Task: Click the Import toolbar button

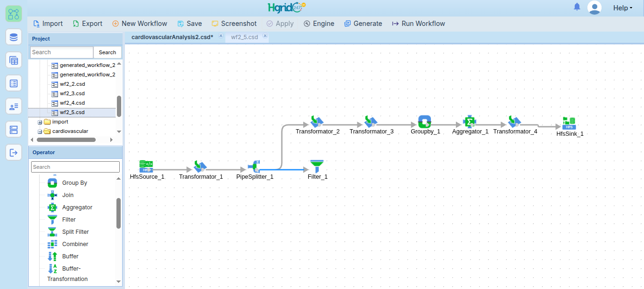Action: tap(48, 24)
